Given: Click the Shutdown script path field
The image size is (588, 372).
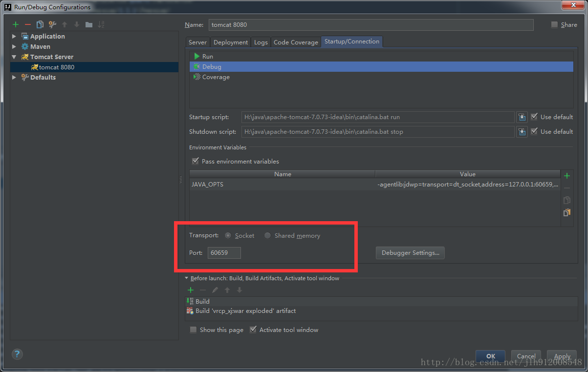Looking at the screenshot, I should 378,132.
